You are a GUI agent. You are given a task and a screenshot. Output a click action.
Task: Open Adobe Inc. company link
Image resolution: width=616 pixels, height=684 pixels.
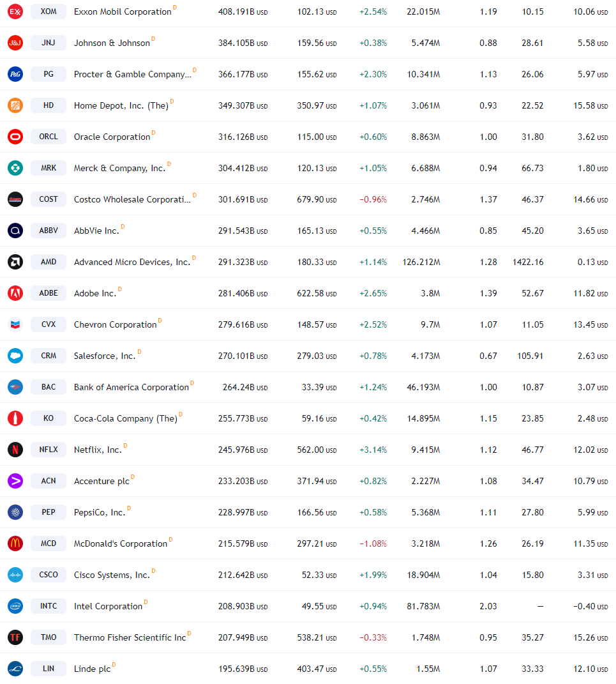[x=95, y=293]
